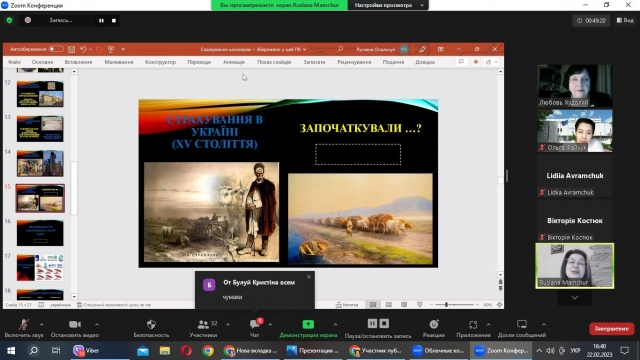Open the Конструктор ribbon tab
Viewport: 640px width, 360px height.
point(160,62)
